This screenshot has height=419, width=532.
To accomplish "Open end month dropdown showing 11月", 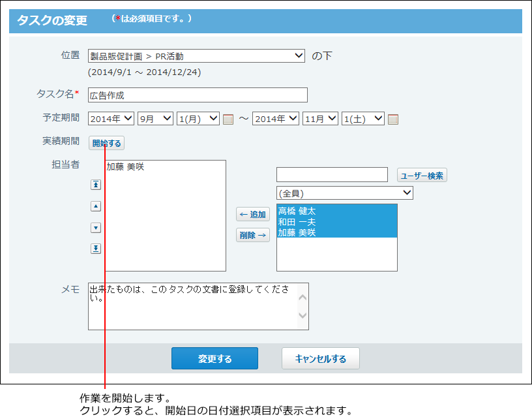I will click(320, 119).
